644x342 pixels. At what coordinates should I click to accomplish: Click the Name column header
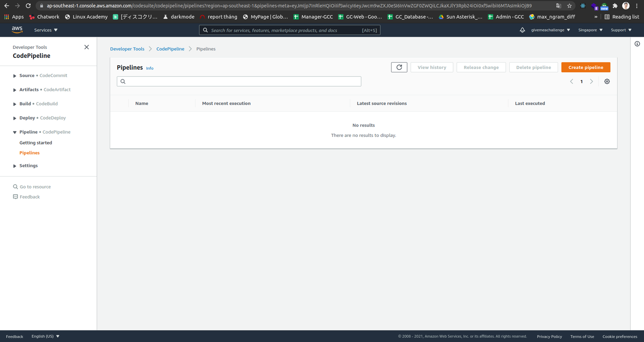(142, 104)
